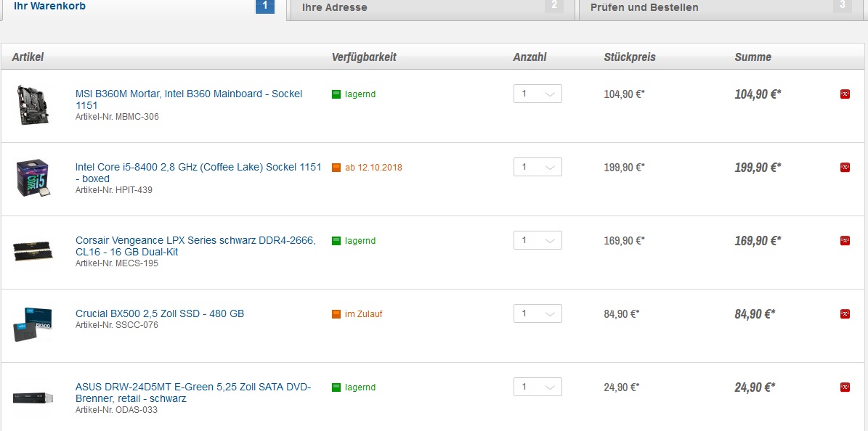
Task: Click 'lagernd' text for ASUS DVD-Brenner
Action: pos(360,387)
